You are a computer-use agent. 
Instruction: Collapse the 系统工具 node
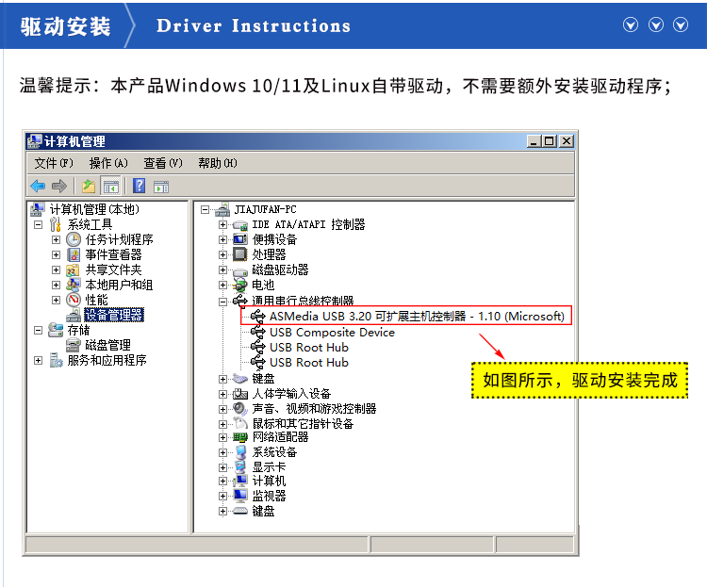point(39,224)
